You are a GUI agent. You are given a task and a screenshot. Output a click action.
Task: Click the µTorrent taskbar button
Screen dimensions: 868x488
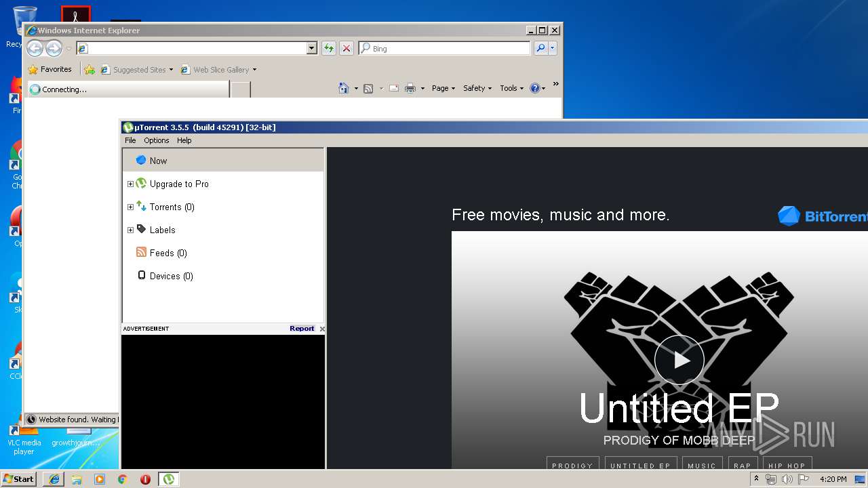tap(168, 479)
